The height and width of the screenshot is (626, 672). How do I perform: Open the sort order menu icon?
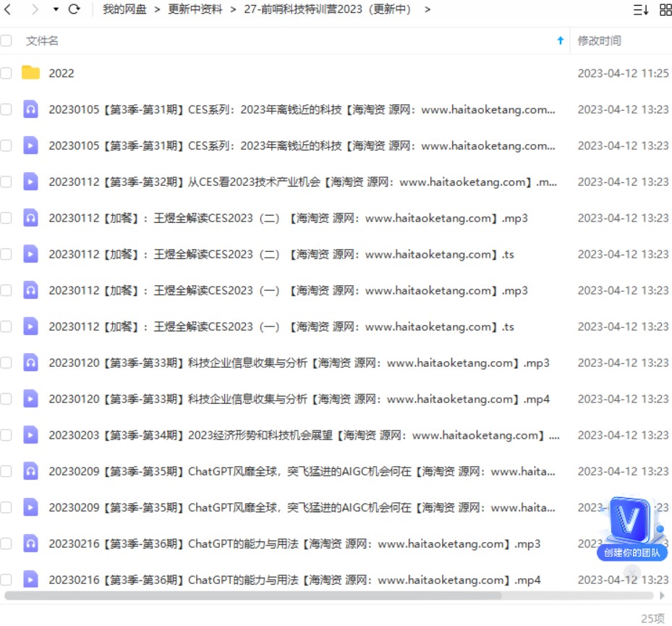click(x=641, y=9)
